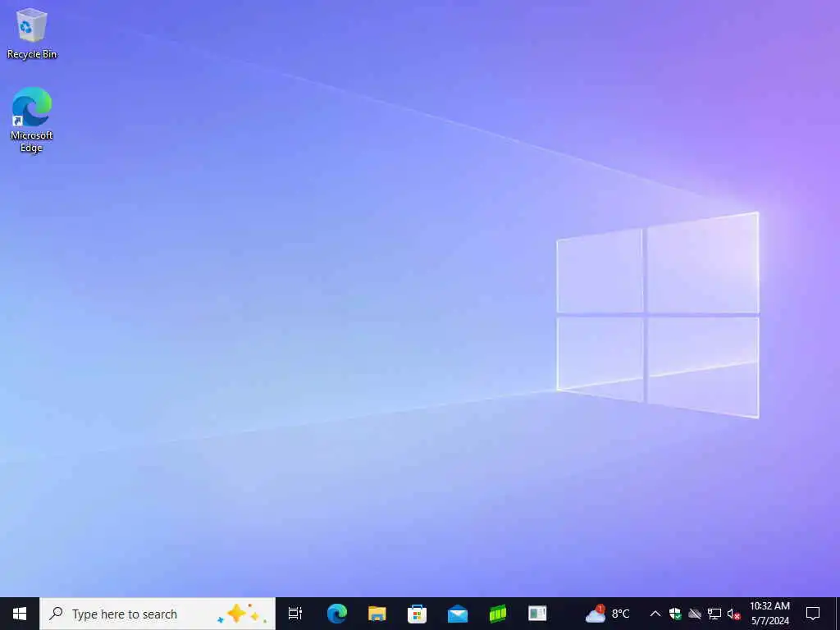Open the clock showing 10:32 AM
Viewport: 840px width, 630px height.
[x=769, y=614]
